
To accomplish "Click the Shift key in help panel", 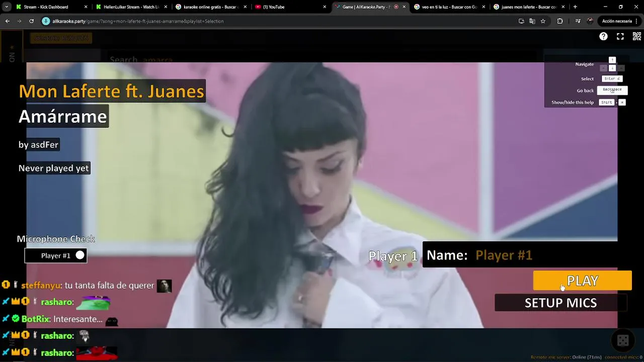I will click(x=607, y=102).
